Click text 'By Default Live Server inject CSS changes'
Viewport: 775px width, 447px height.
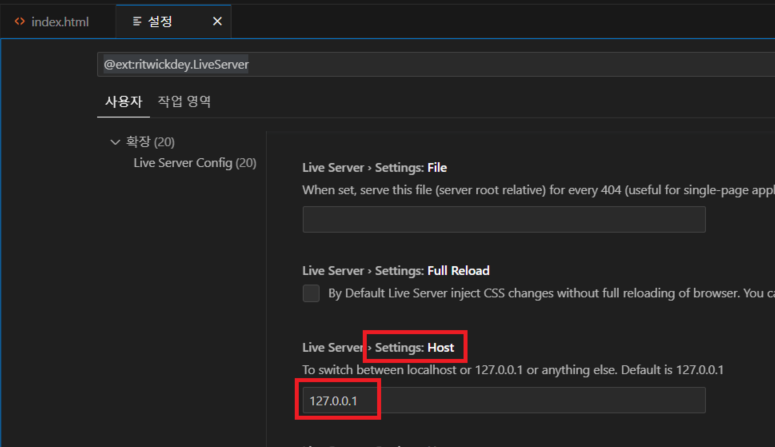click(551, 293)
